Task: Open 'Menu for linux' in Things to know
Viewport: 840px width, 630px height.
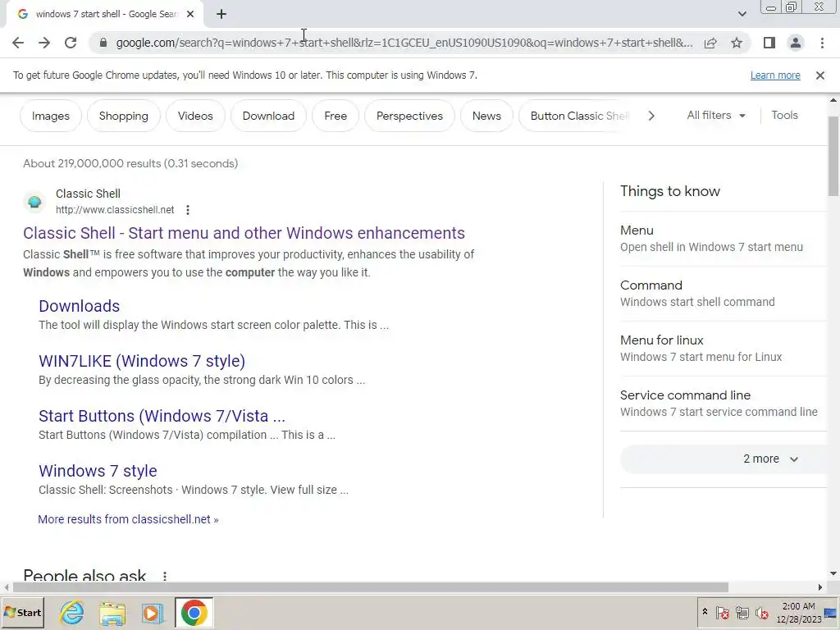Action: [x=724, y=348]
